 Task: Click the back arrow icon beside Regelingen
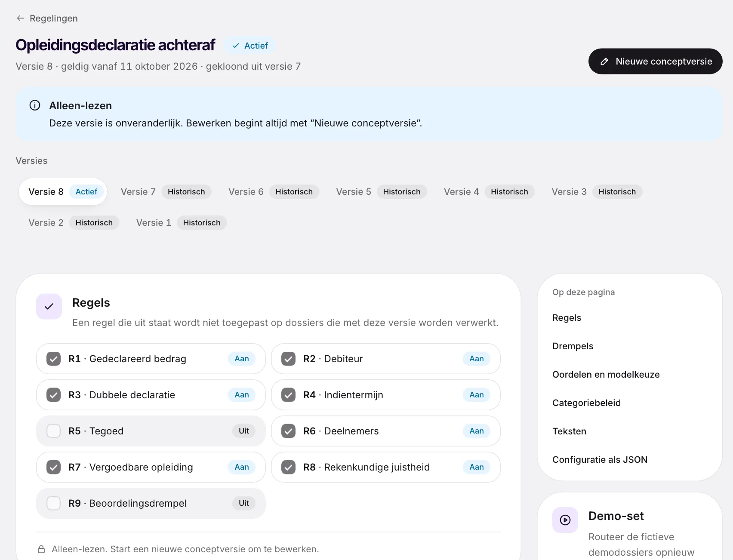(20, 18)
